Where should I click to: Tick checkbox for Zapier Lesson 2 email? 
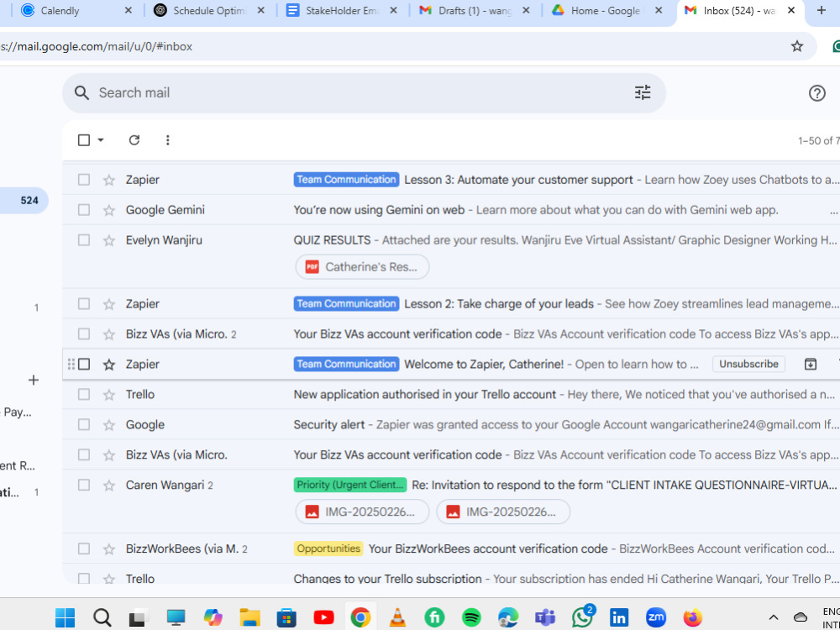point(83,304)
